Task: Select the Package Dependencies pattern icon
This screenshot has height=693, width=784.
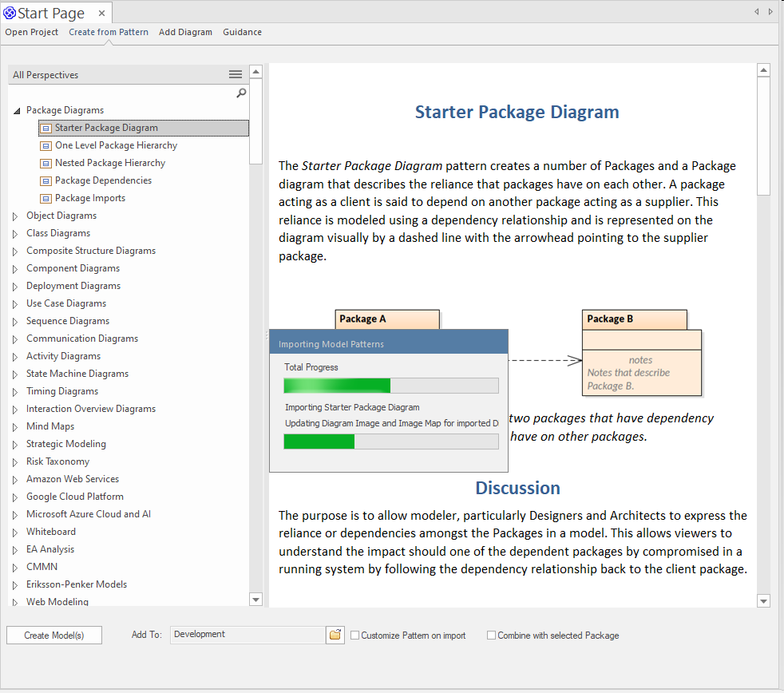Action: (46, 180)
